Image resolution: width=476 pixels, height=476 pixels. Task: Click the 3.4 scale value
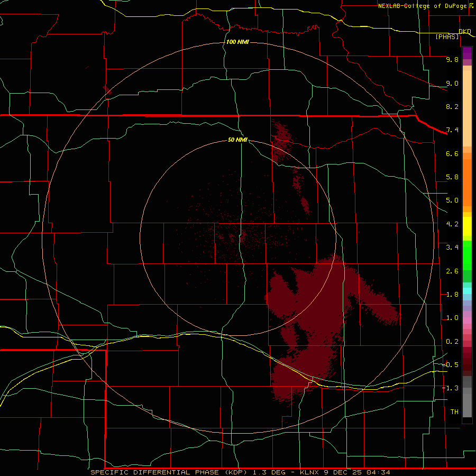tap(452, 248)
